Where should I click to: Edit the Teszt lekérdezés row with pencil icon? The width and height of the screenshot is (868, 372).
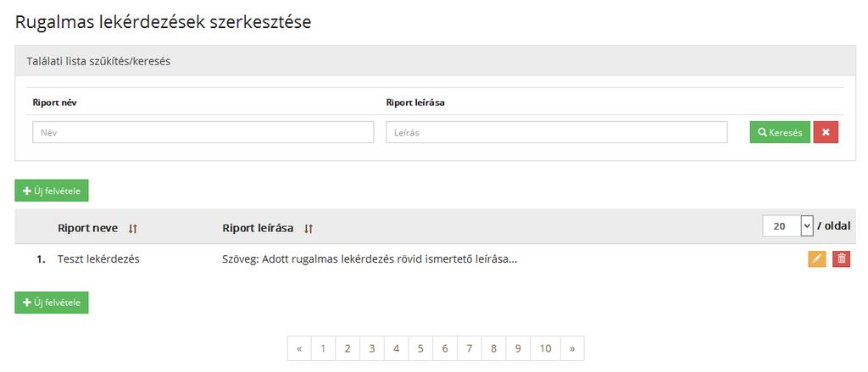click(x=816, y=258)
